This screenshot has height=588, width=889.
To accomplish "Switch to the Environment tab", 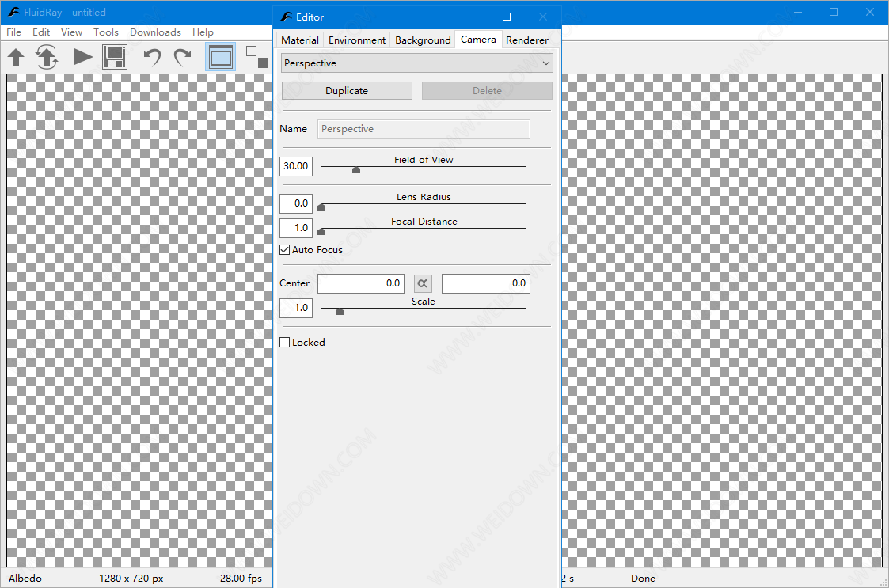I will coord(356,40).
